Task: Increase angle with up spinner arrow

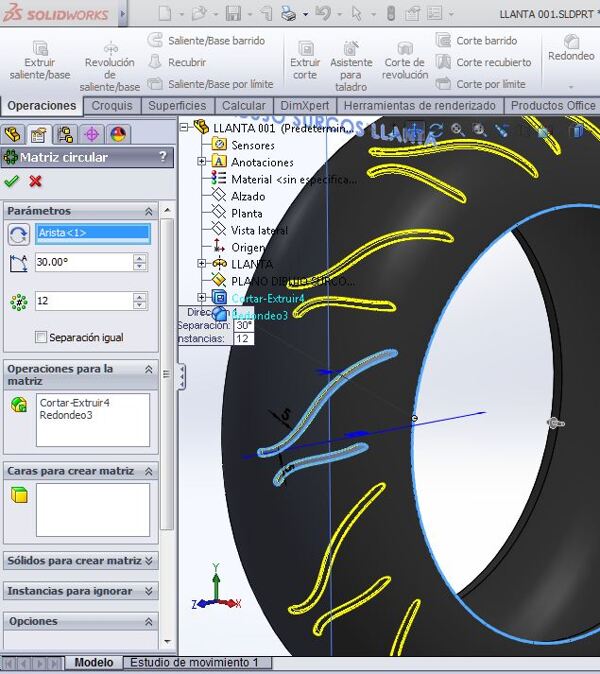Action: (x=139, y=258)
